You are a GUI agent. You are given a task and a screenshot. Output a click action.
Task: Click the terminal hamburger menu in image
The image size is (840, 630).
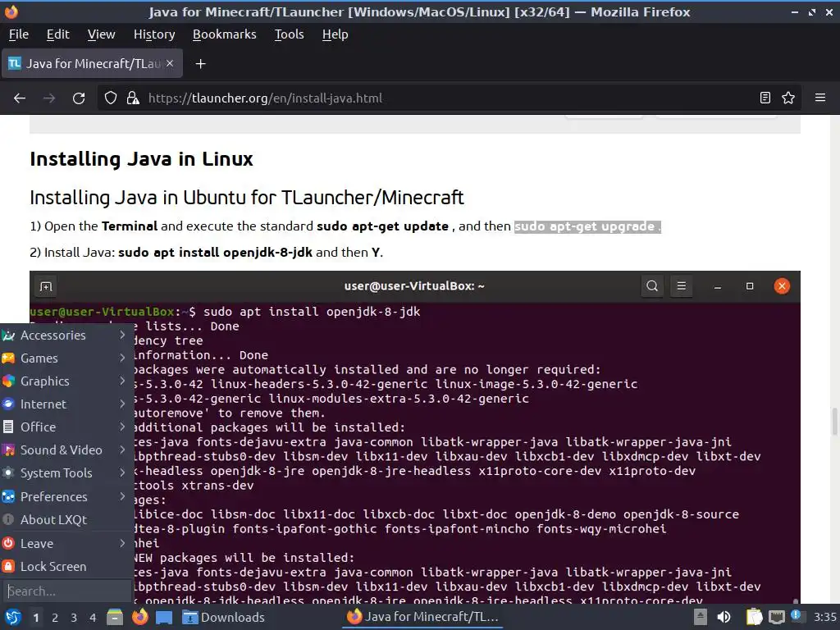coord(682,286)
